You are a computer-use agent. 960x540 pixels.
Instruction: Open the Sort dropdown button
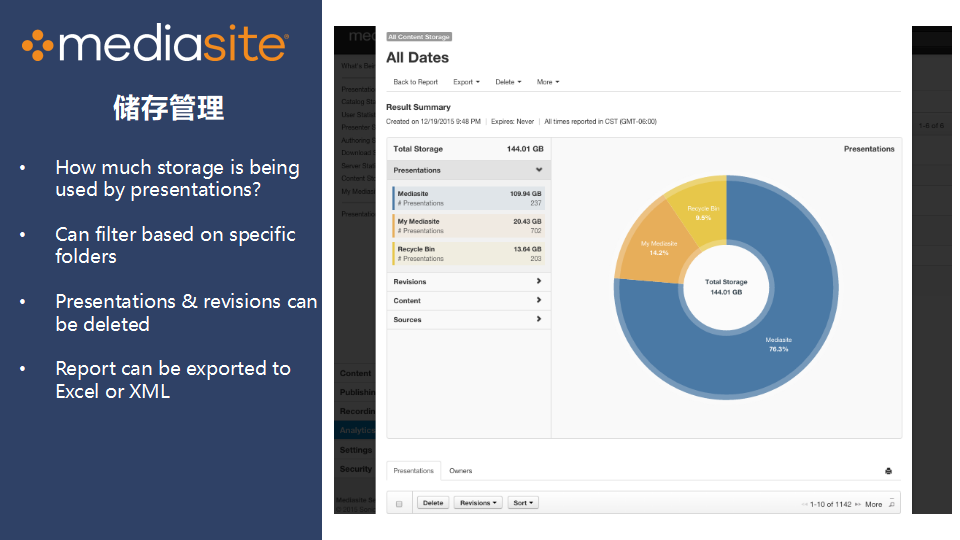pos(523,503)
